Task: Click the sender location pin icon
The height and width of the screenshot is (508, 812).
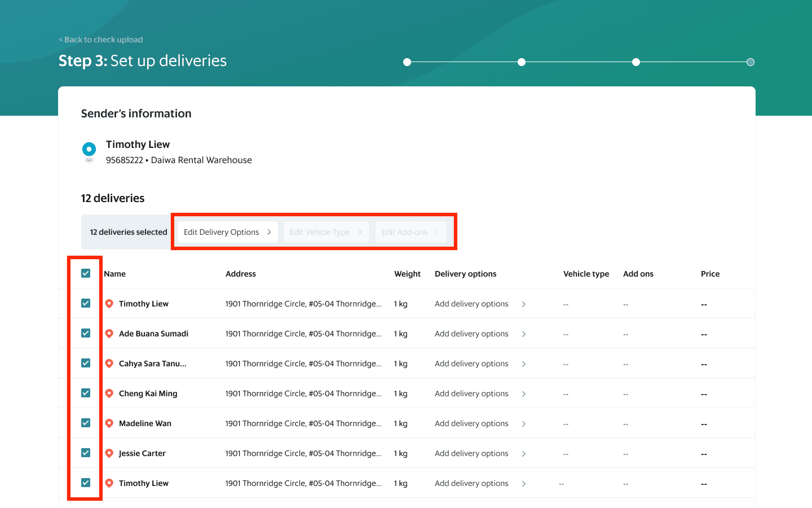Action: tap(89, 150)
